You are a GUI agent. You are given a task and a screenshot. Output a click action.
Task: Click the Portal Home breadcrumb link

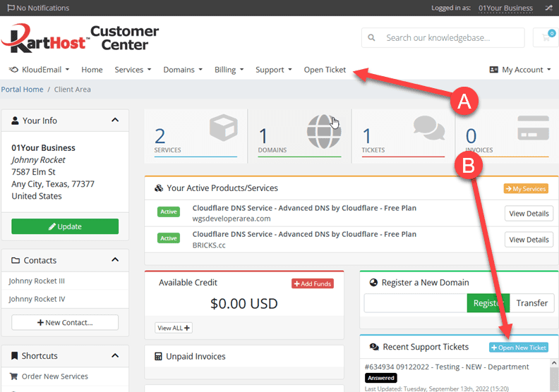point(22,90)
